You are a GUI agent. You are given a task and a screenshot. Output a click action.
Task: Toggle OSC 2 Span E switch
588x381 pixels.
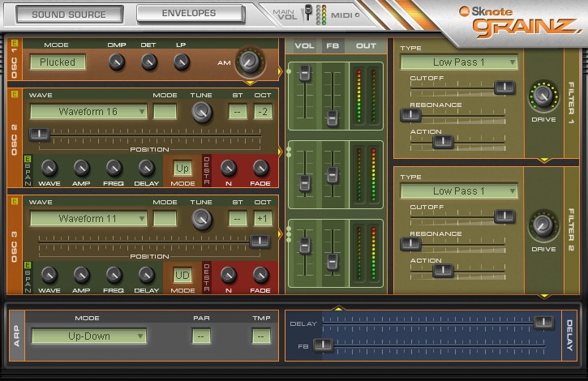point(28,159)
